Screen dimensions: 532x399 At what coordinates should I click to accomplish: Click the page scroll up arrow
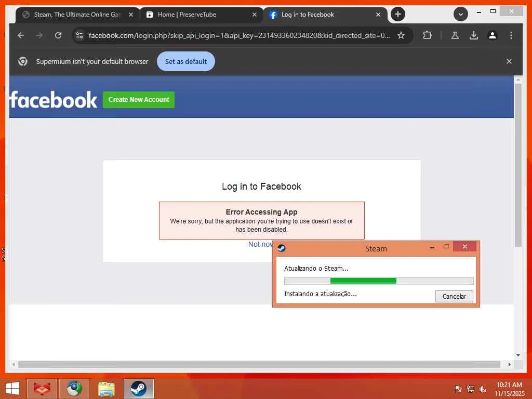tap(518, 80)
